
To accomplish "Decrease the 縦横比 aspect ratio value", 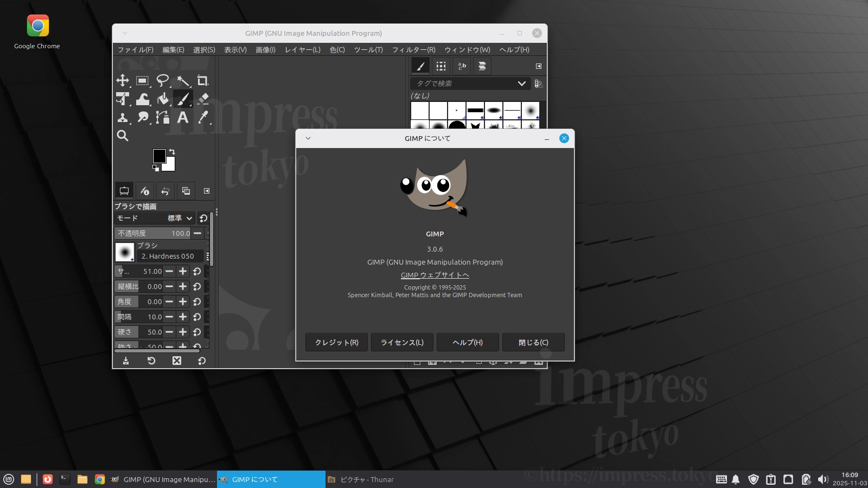I will 169,286.
